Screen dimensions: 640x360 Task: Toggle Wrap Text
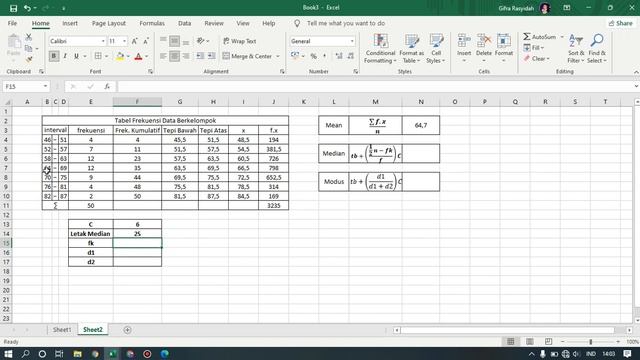pos(240,41)
